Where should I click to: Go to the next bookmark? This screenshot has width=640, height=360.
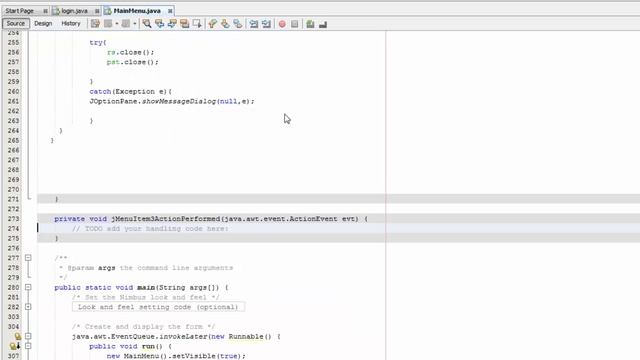(225, 24)
